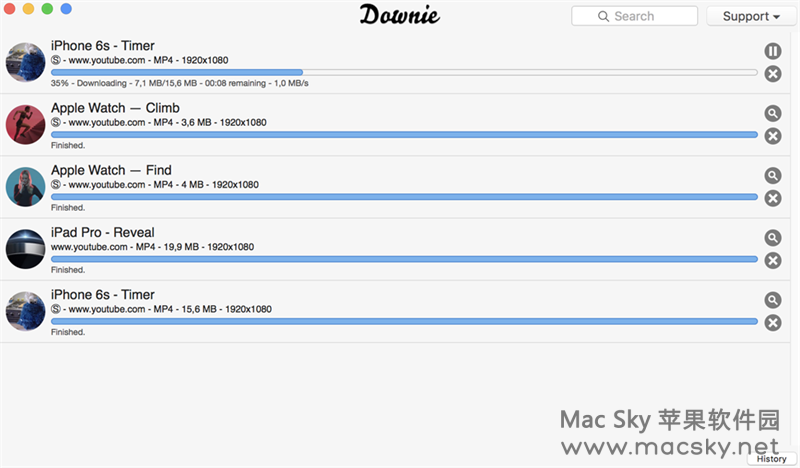Reveal finished iPhone 6s - Timer file in Finder
Image resolution: width=800 pixels, height=468 pixels.
point(772,300)
